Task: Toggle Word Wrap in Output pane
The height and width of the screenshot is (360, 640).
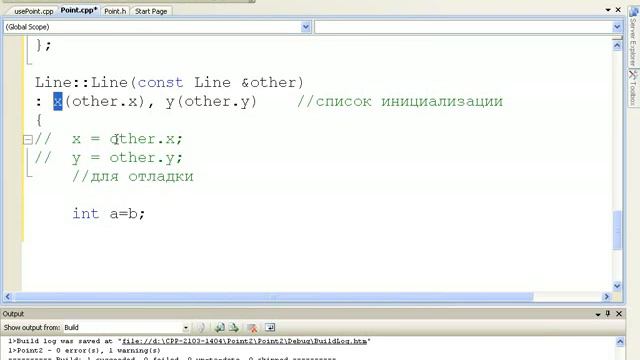Action: coord(270,327)
